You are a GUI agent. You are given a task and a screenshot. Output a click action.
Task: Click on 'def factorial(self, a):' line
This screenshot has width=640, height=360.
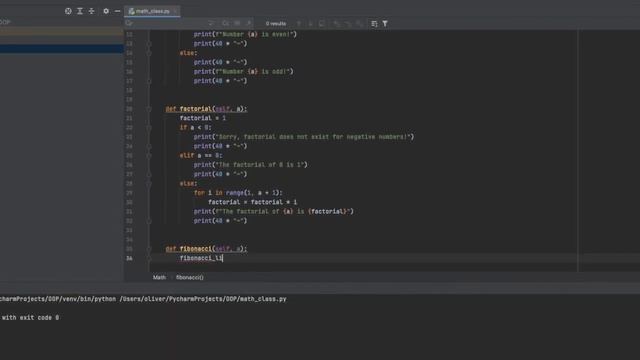click(206, 109)
